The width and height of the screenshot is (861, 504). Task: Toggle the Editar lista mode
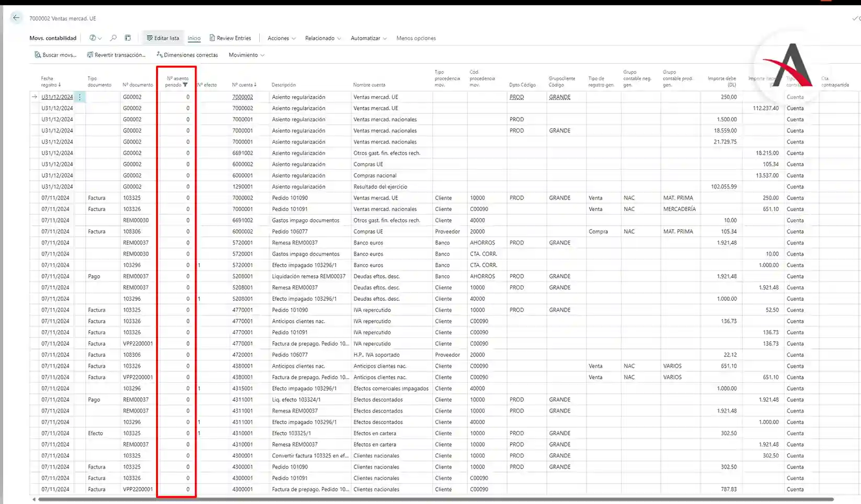163,38
